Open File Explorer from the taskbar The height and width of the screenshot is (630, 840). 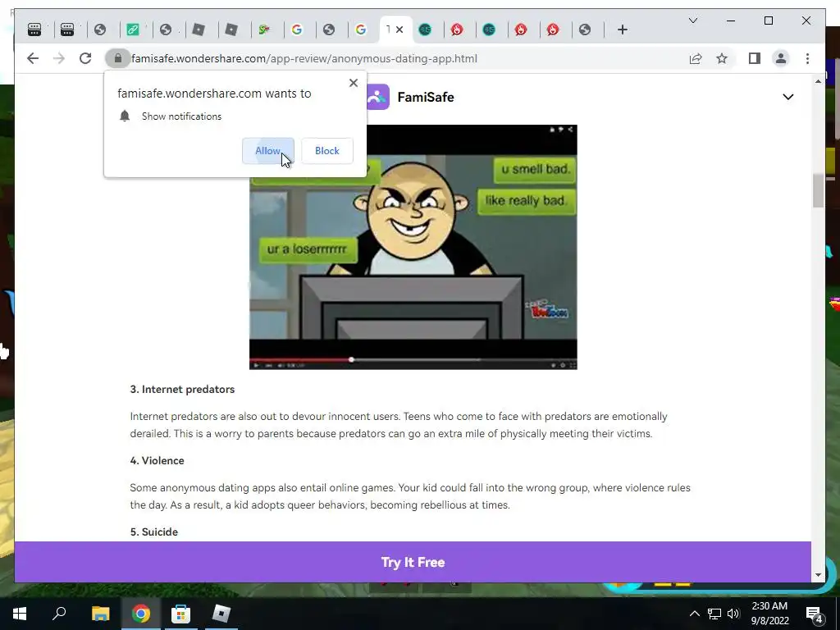[x=100, y=614]
